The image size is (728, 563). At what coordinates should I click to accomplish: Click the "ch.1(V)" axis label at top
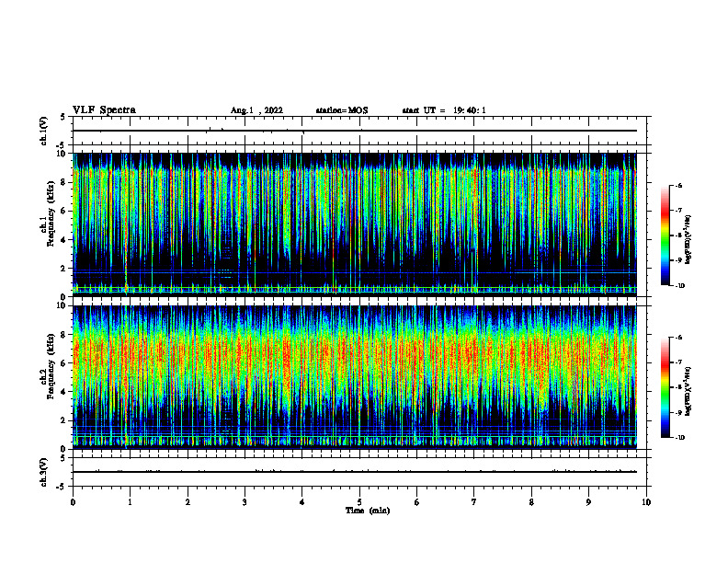click(x=43, y=131)
